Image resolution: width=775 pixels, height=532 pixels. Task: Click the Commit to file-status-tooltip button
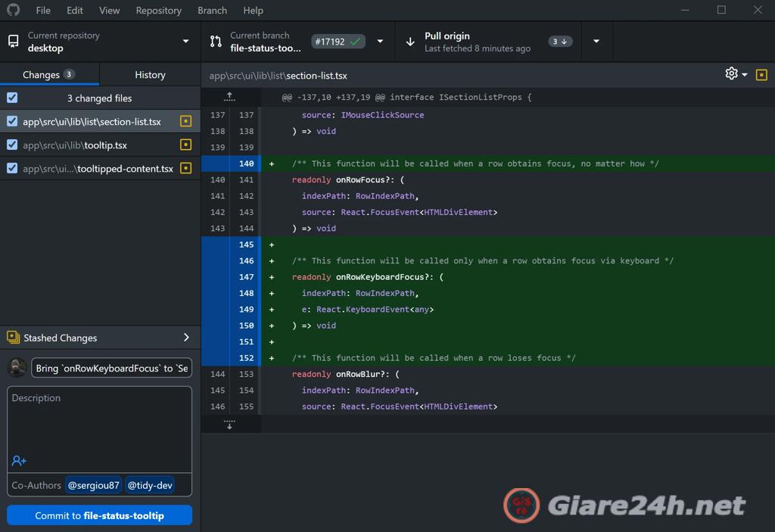coord(98,516)
